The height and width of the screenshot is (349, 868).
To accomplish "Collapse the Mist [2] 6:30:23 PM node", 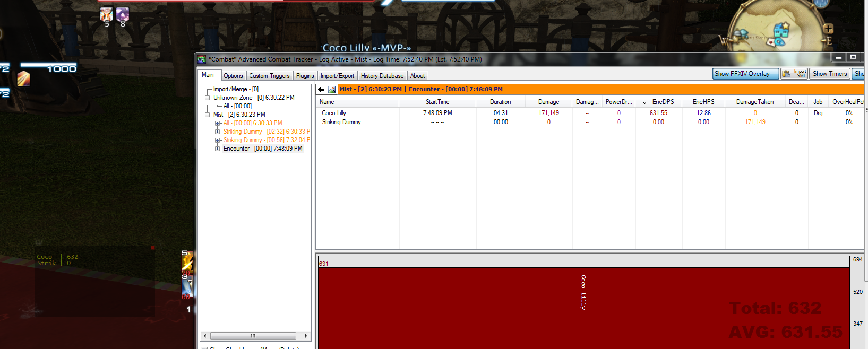I will click(x=208, y=115).
